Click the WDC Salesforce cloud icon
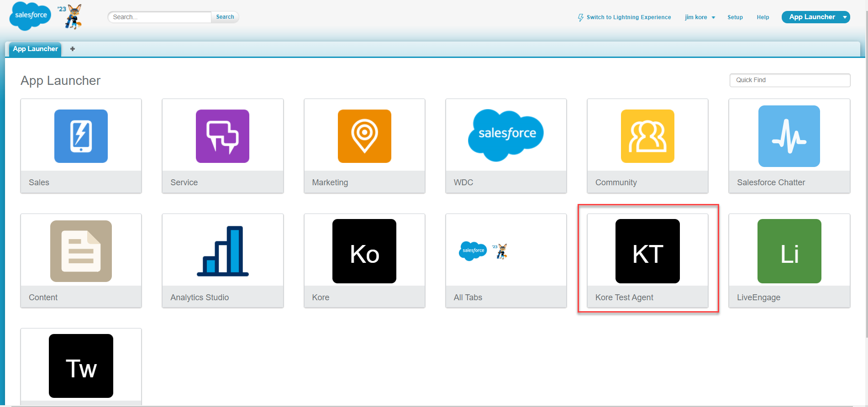 point(506,135)
